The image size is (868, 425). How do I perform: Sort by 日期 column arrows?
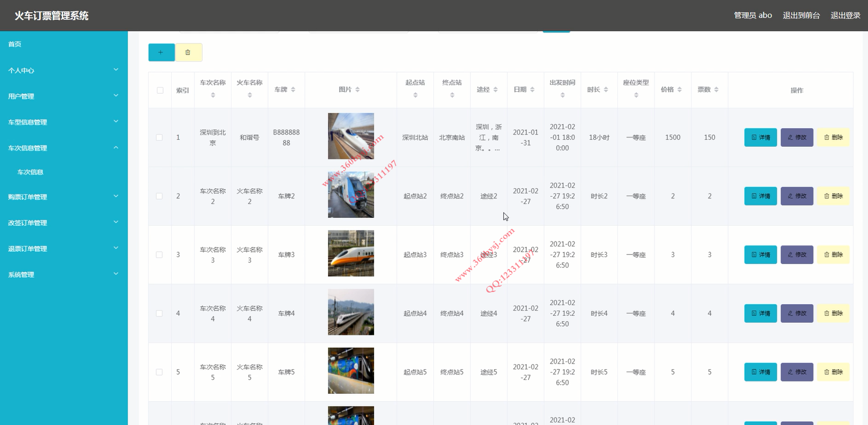pos(533,90)
